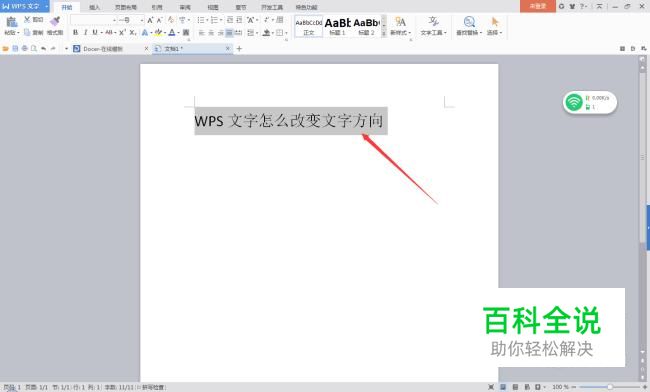650x392 pixels.
Task: Open the Page Layout ribbon tab
Action: [x=126, y=7]
